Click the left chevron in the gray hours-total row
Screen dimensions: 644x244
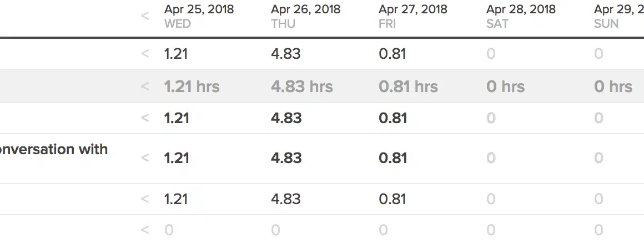(x=145, y=87)
